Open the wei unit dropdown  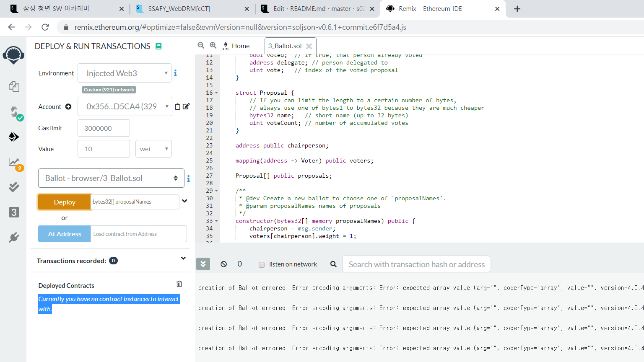[x=153, y=149]
